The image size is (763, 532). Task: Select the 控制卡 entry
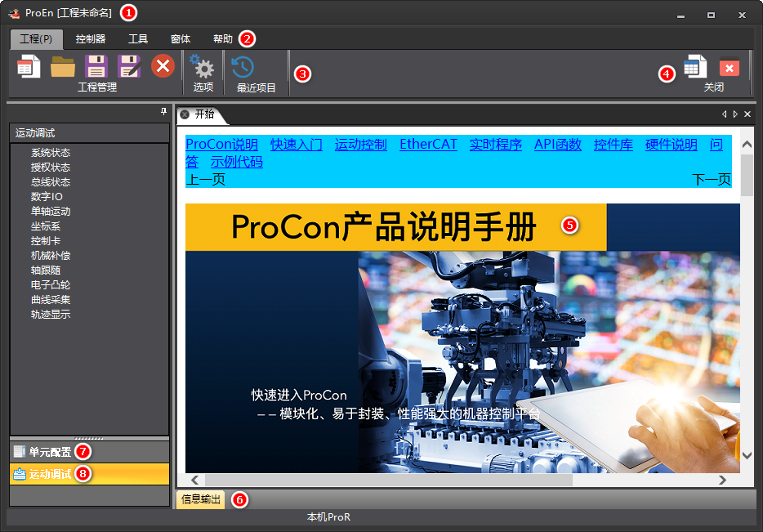[46, 241]
